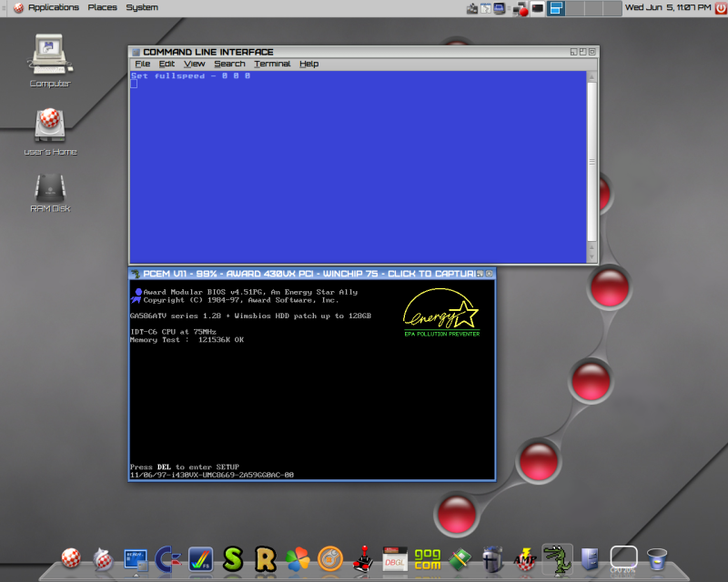Open the View menu in terminal window
The image size is (728, 582).
[x=194, y=64]
